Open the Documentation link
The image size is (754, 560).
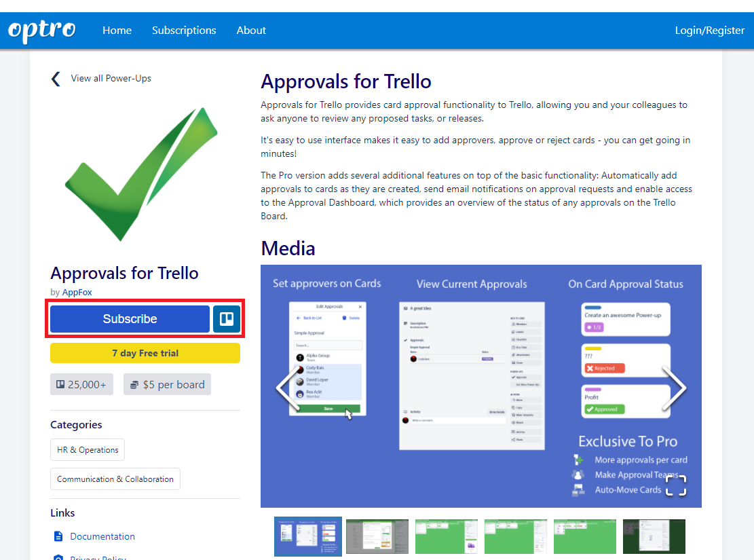click(x=102, y=536)
